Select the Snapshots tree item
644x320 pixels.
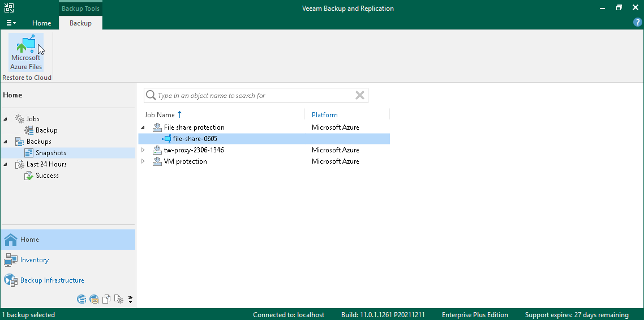pyautogui.click(x=50, y=152)
